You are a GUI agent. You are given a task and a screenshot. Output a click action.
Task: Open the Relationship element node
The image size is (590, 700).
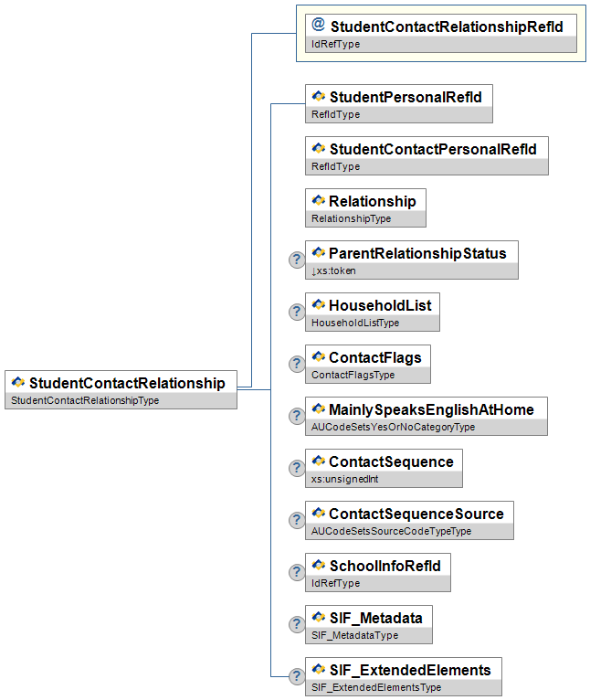372,201
